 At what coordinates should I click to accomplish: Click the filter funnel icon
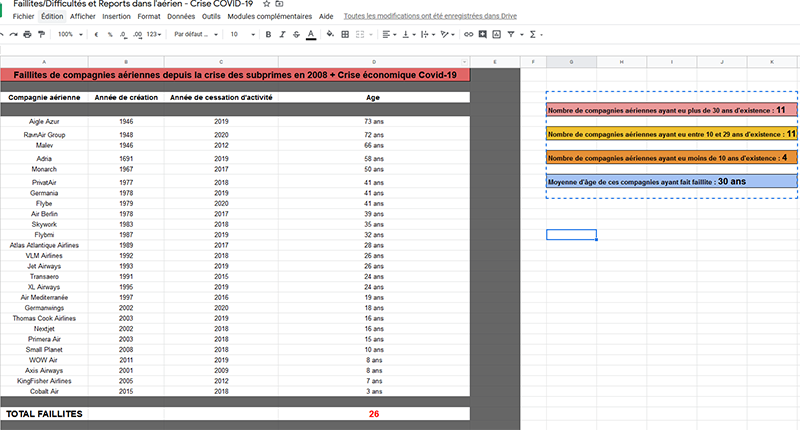point(511,34)
